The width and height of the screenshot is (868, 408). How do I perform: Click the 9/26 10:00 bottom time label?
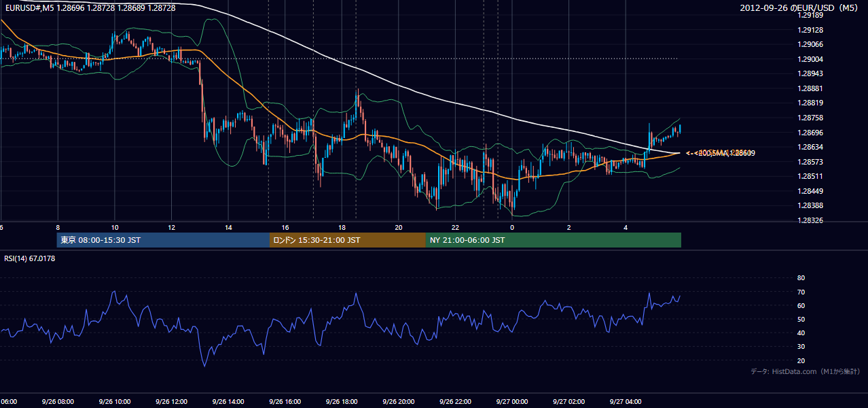click(115, 401)
